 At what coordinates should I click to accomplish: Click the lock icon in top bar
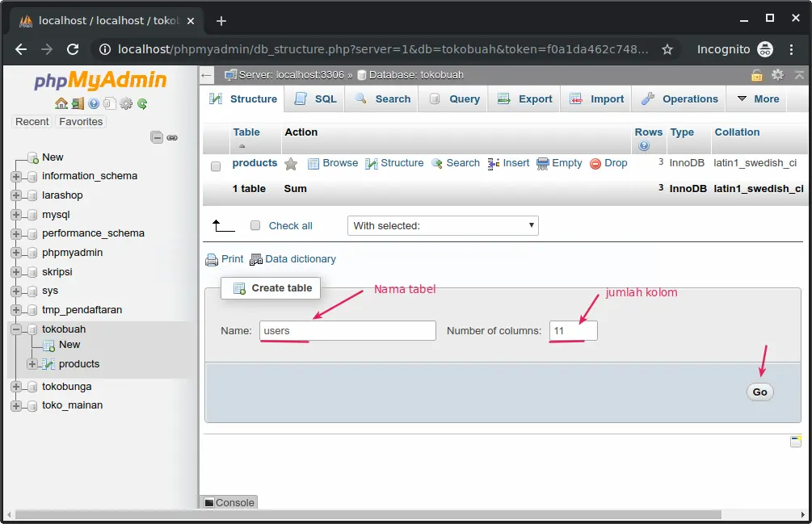(x=756, y=75)
